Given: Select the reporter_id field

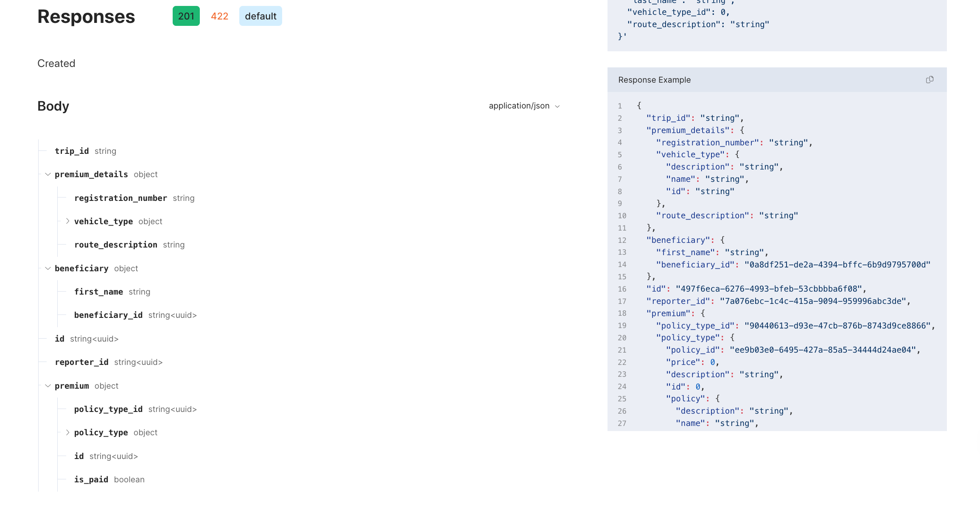Looking at the screenshot, I should coord(81,362).
